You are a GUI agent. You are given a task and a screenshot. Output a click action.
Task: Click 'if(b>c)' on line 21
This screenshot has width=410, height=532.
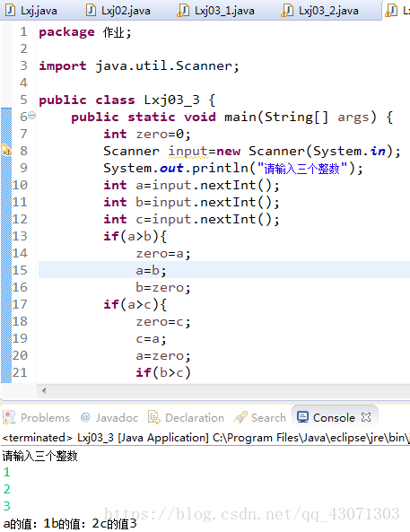coord(163,372)
